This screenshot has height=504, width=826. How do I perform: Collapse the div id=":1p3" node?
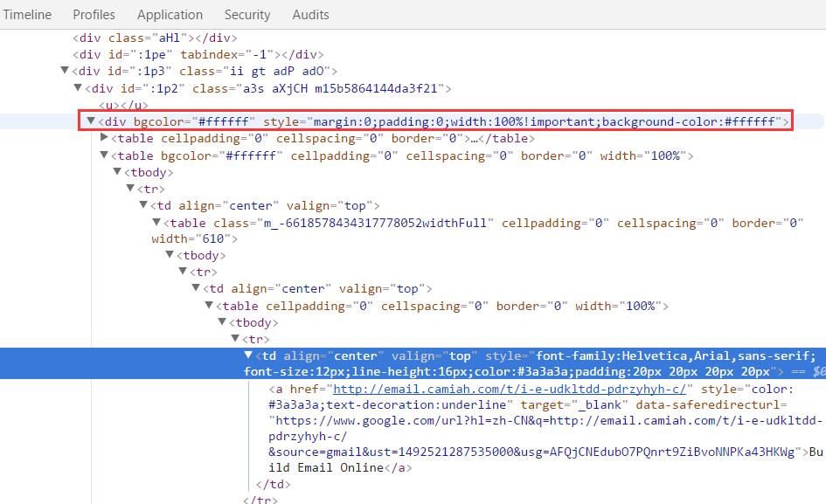click(x=65, y=70)
